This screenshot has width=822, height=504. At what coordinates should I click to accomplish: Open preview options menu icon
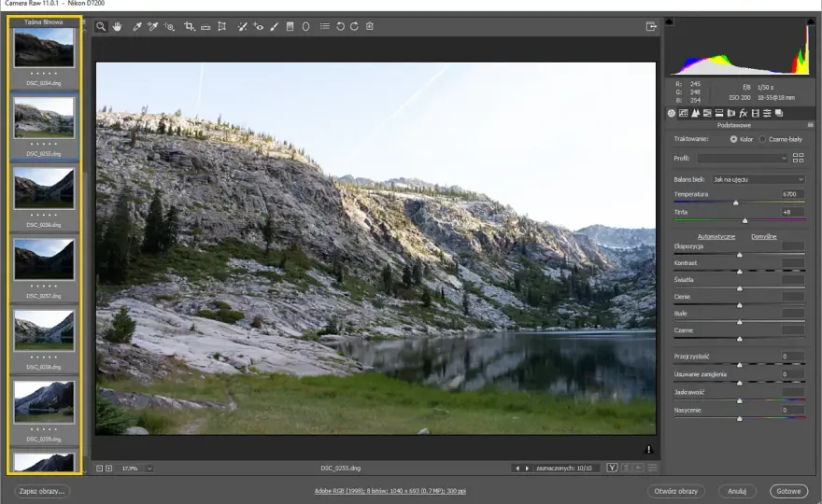coord(652,468)
